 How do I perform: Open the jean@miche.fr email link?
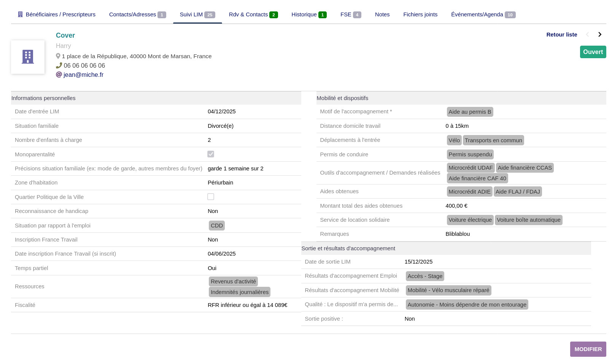[83, 75]
